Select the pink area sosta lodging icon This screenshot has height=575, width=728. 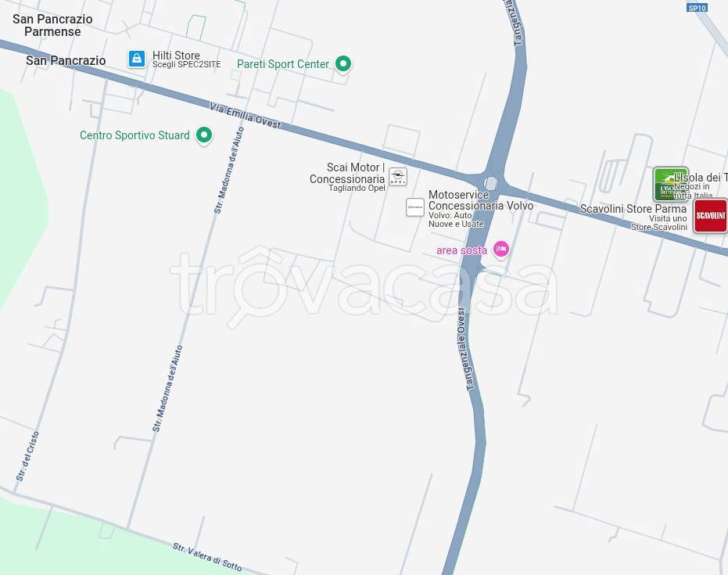coord(500,250)
